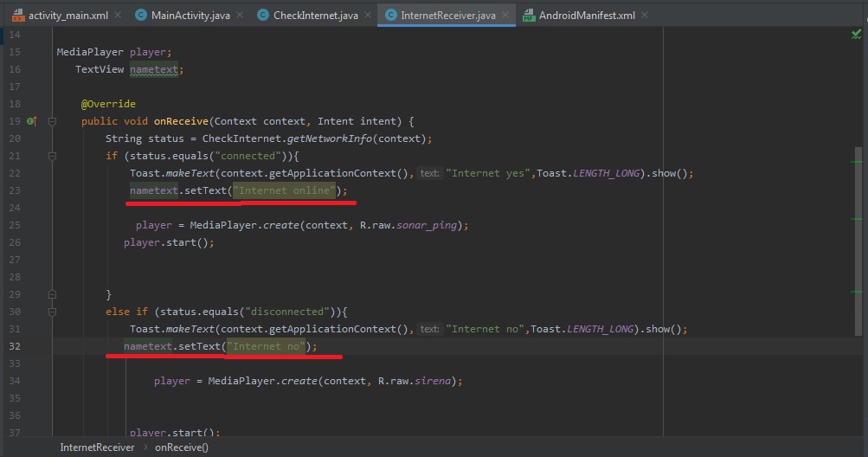The width and height of the screenshot is (868, 457).
Task: Close the activity_main.xml tab
Action: pyautogui.click(x=118, y=16)
